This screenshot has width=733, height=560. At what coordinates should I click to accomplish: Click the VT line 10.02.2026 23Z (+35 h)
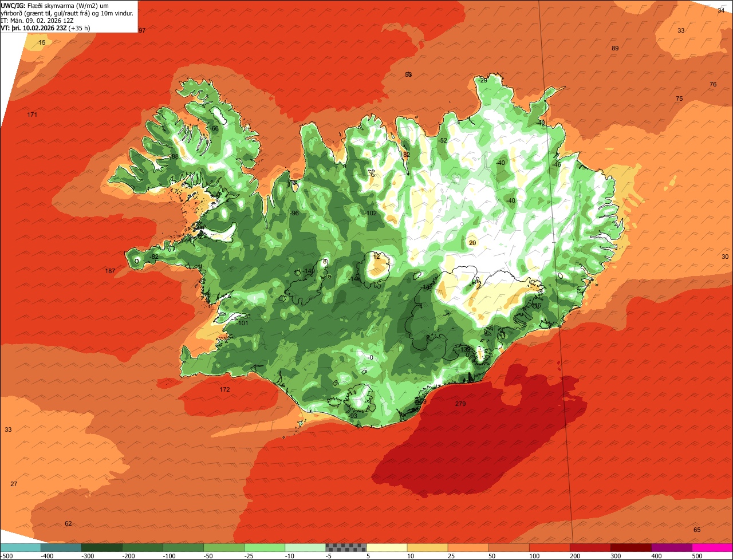[x=45, y=27]
